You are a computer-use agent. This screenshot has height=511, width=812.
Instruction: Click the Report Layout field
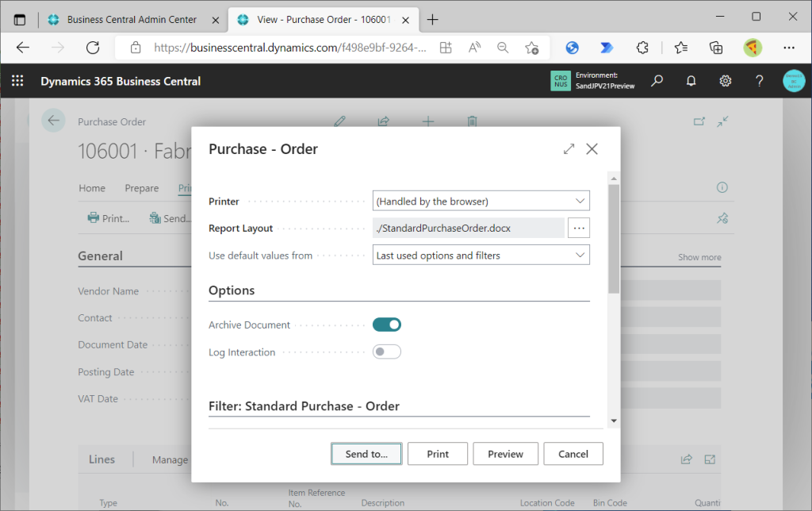tap(469, 228)
